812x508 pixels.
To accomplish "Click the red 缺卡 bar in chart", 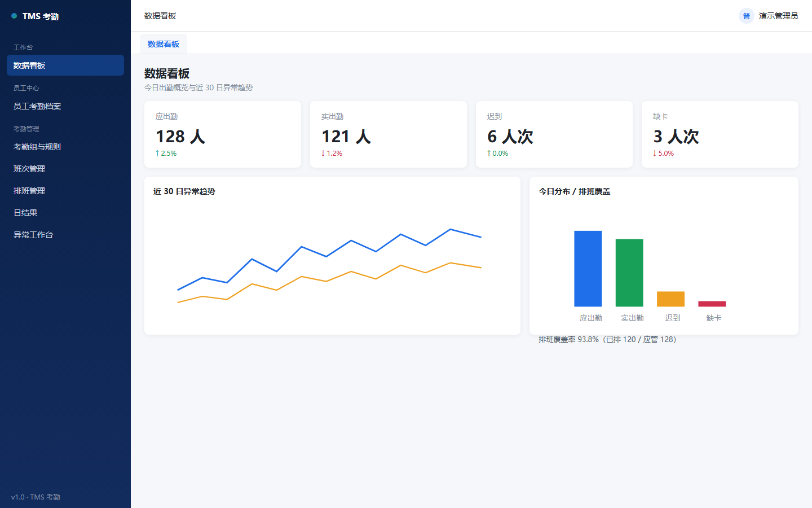I will (x=712, y=304).
